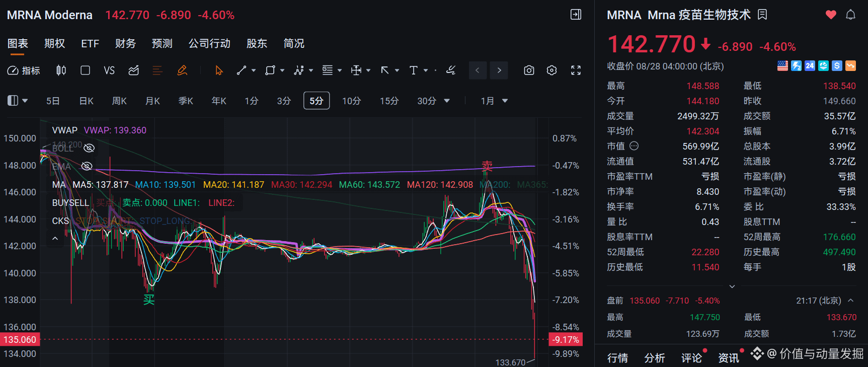Go to previous with left arrow button
The width and height of the screenshot is (868, 367).
[478, 70]
